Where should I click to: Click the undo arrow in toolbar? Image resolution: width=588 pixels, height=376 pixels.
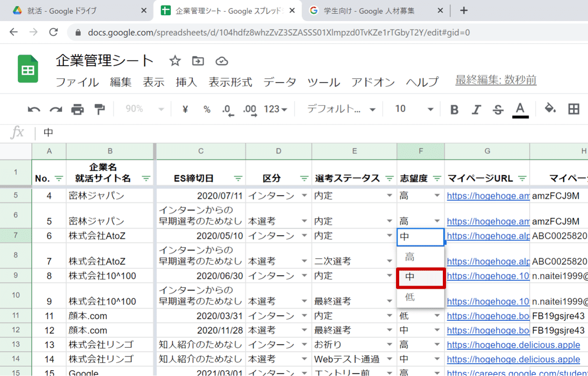pyautogui.click(x=34, y=109)
